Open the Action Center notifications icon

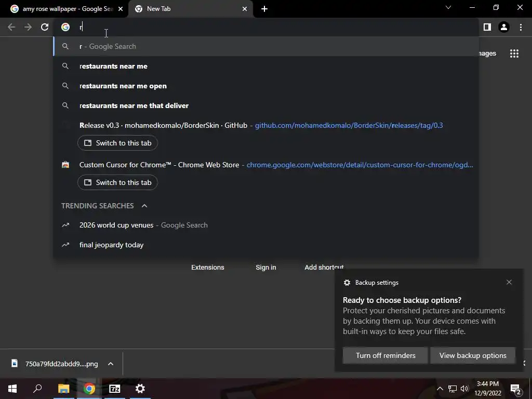pos(516,389)
